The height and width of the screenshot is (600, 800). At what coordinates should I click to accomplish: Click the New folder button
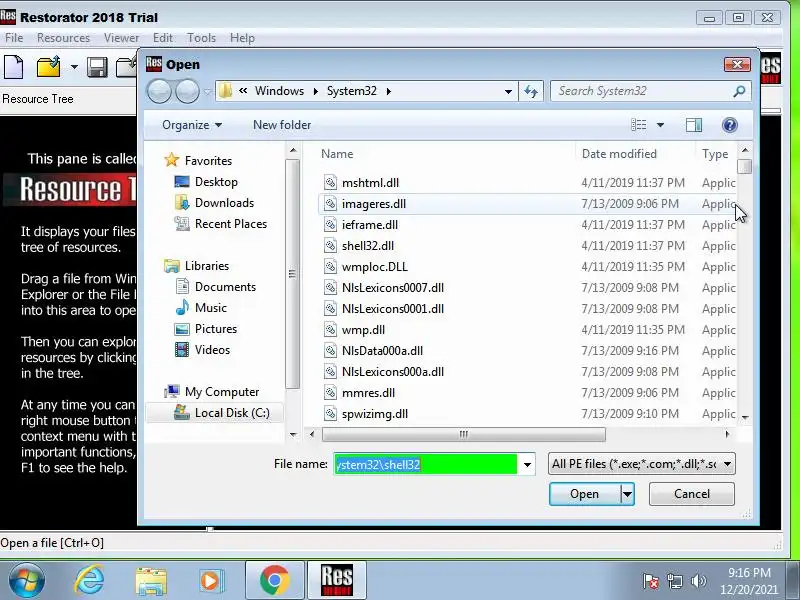282,125
